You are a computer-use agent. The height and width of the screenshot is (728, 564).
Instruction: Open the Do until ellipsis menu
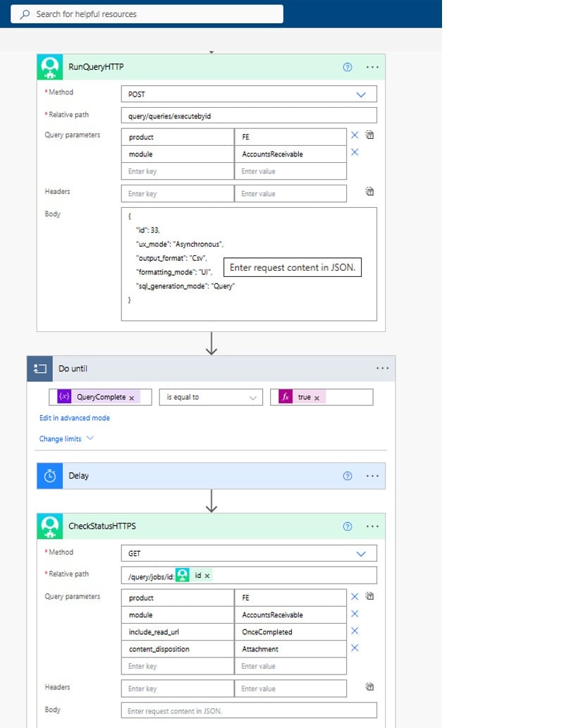tap(382, 368)
